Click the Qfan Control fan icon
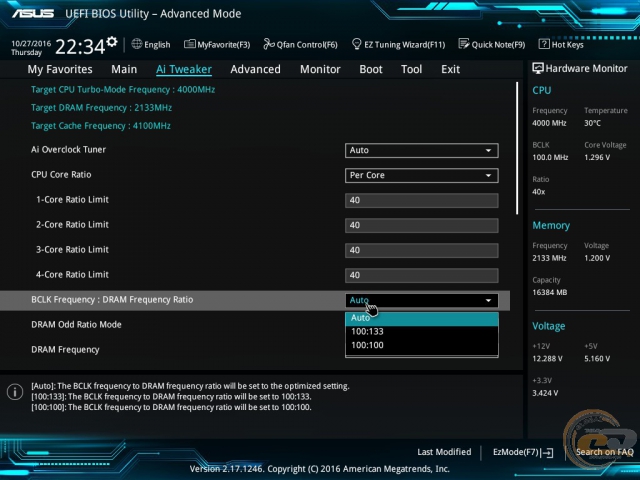The width and height of the screenshot is (640, 480). (x=269, y=44)
